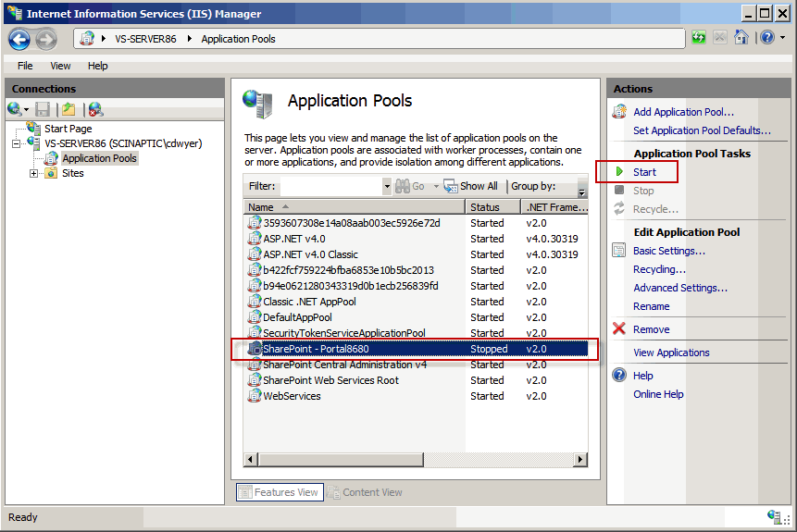Select Classic .NET AppPool row
The height and width of the screenshot is (532, 797).
pos(416,302)
